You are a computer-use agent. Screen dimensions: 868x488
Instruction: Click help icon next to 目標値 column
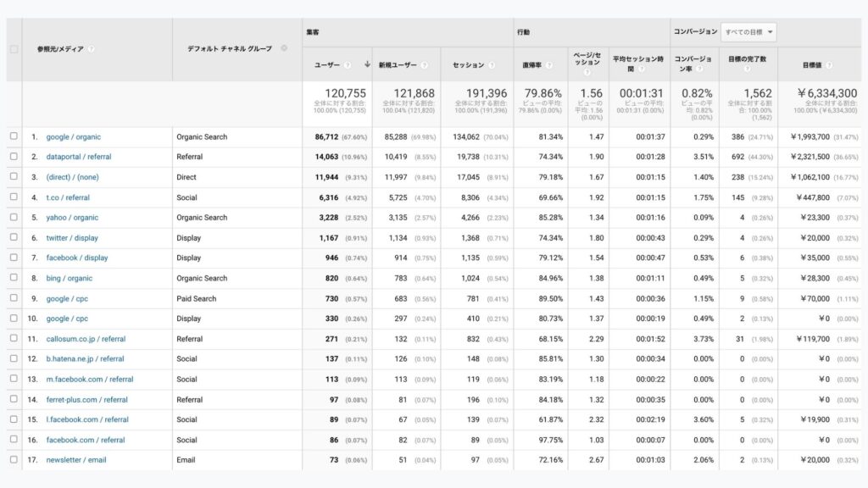point(828,65)
